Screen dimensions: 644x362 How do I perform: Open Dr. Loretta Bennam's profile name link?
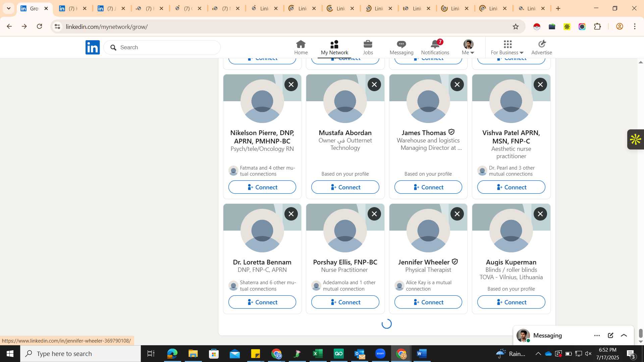(262, 262)
